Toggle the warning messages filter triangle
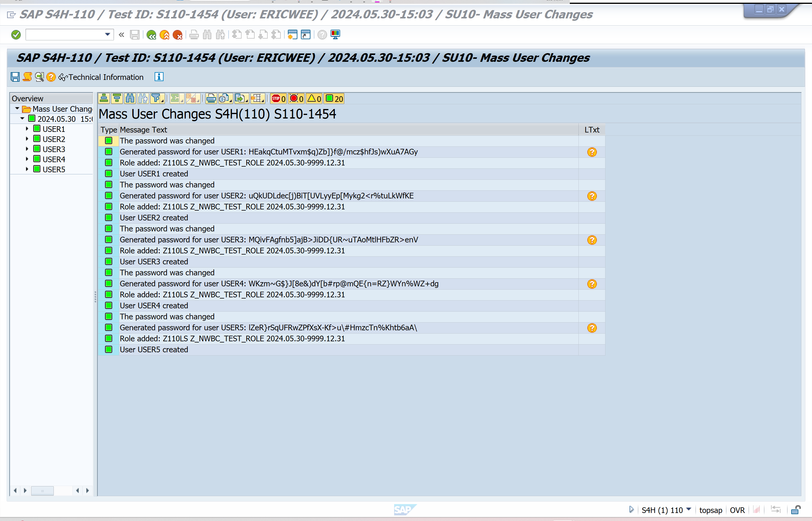 (x=314, y=99)
